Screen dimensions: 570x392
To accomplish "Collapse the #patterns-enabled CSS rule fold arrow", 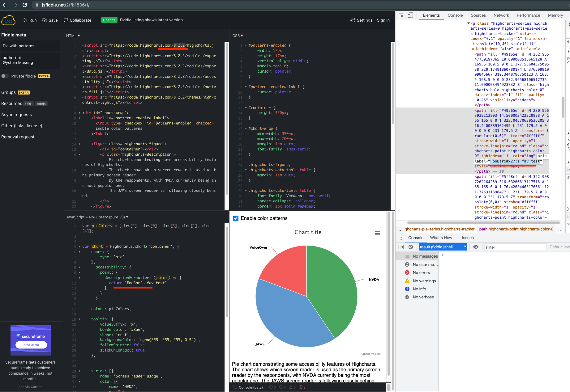I will [246, 45].
